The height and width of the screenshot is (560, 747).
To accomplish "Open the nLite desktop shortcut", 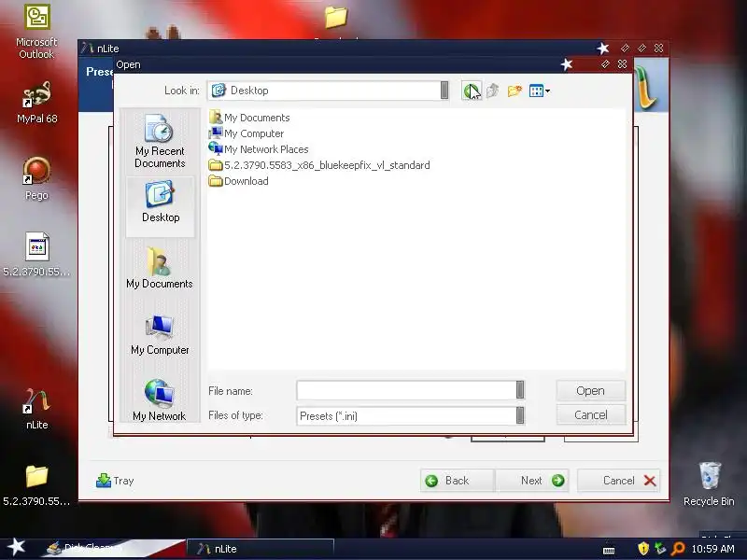I will coord(36,410).
